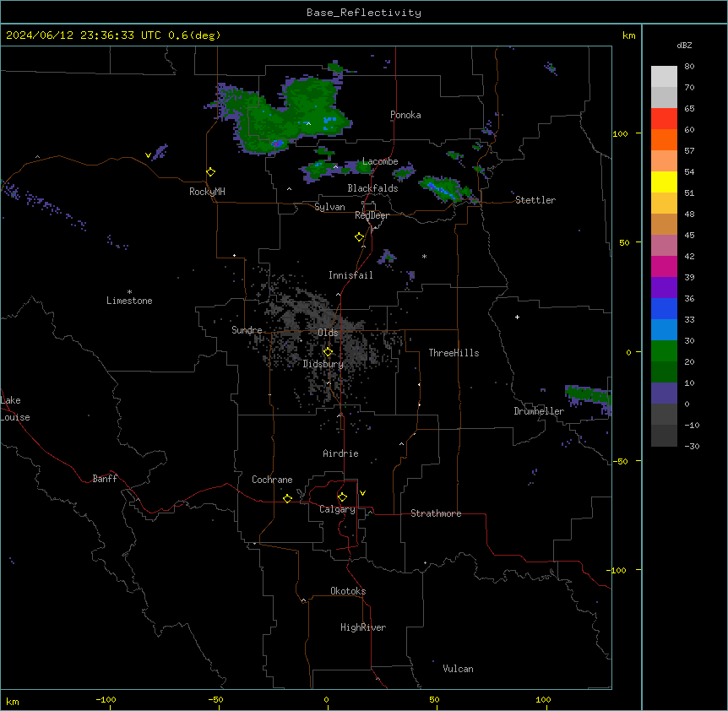
Task: Pick the light blue swatch between 33 and 30 dBZ
Action: tap(664, 330)
